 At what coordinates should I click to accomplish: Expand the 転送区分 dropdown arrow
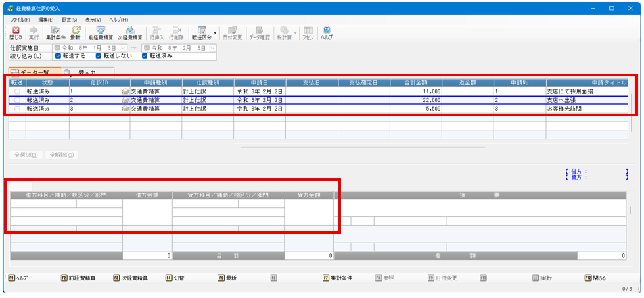click(216, 32)
